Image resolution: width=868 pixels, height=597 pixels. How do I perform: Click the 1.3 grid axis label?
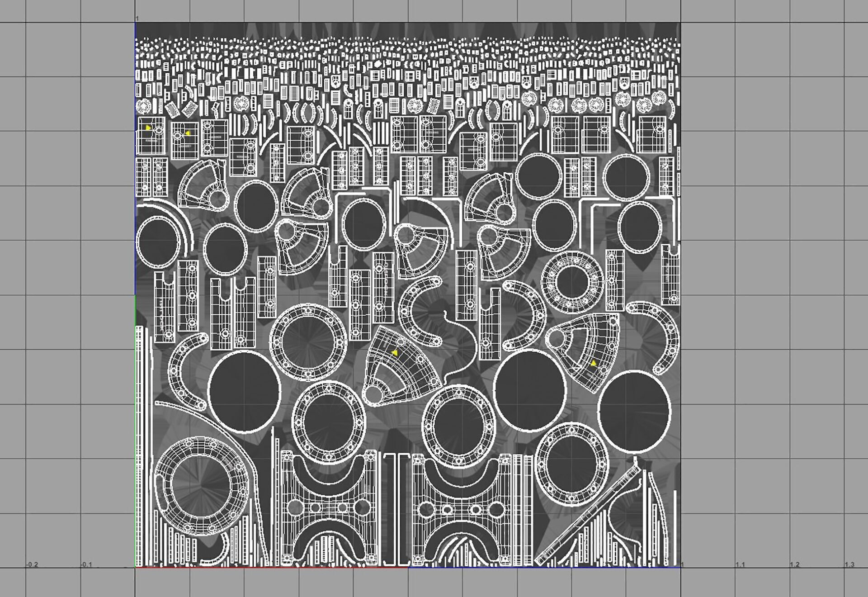click(x=849, y=565)
